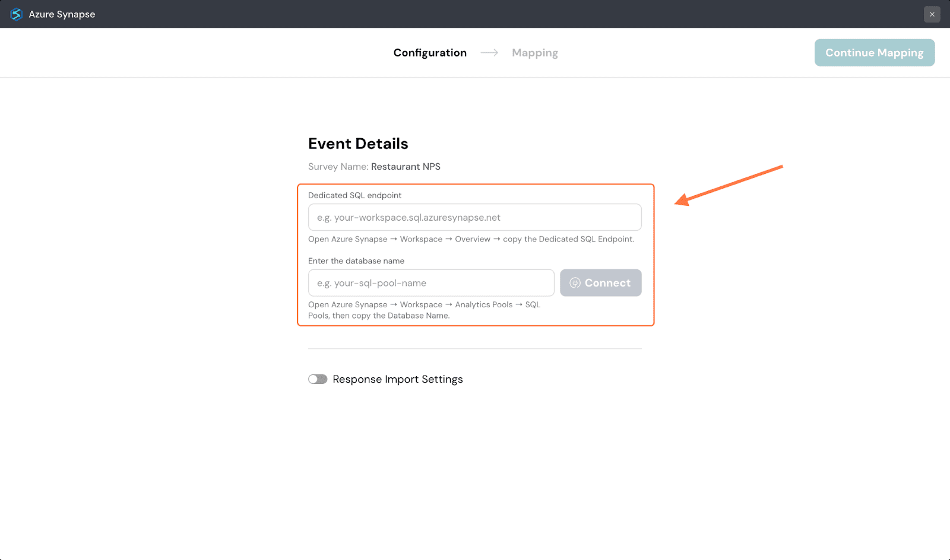Click the Azure Synapse logo icon

(16, 14)
